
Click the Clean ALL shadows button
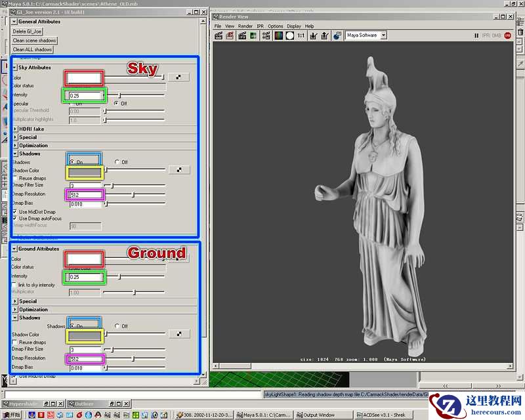32,49
